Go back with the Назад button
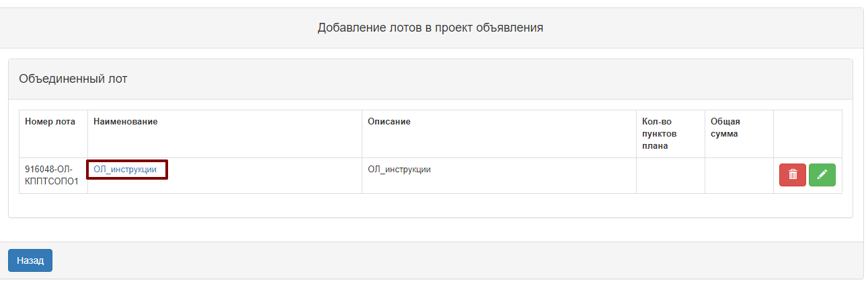The image size is (868, 286). point(30,260)
